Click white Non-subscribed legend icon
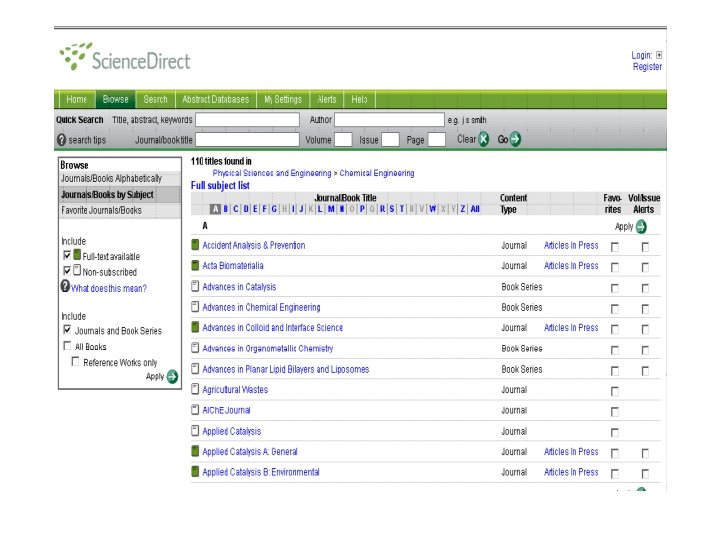Viewport: 720px width, 540px height. tap(77, 270)
